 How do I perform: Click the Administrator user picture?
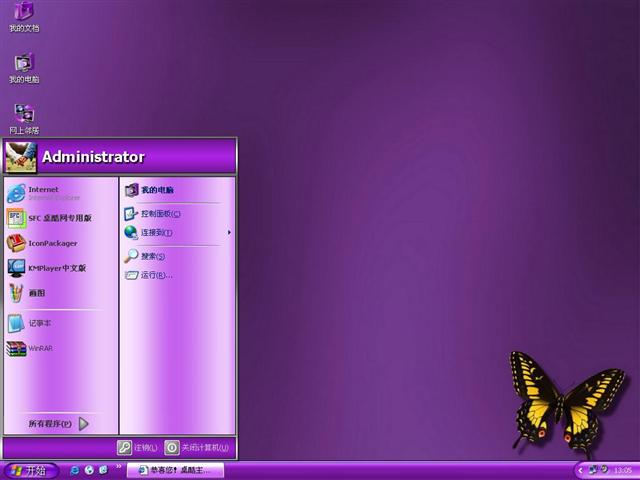pos(21,157)
